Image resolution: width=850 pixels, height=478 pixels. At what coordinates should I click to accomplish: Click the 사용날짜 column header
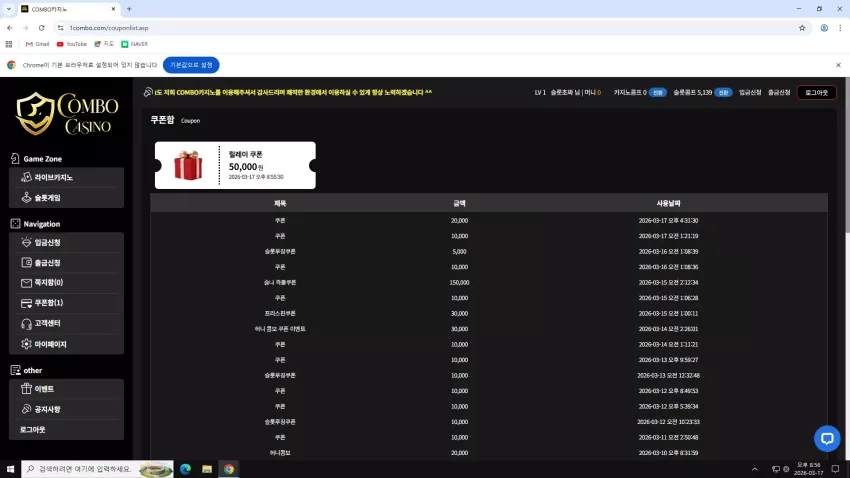(668, 204)
